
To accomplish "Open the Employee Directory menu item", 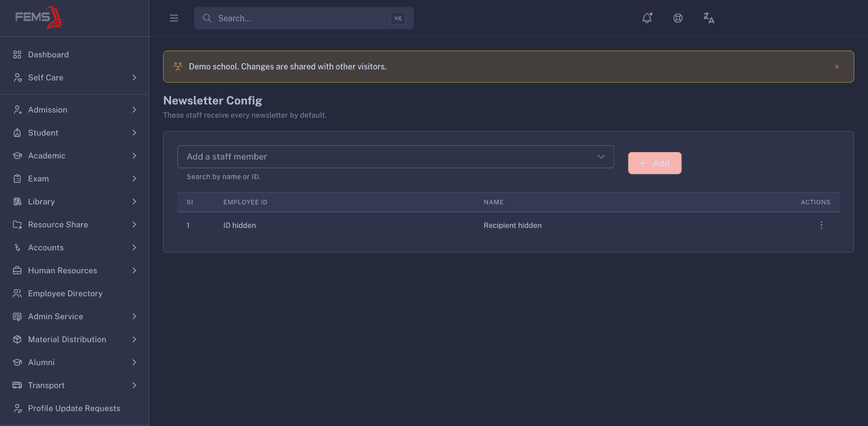I will point(75,293).
